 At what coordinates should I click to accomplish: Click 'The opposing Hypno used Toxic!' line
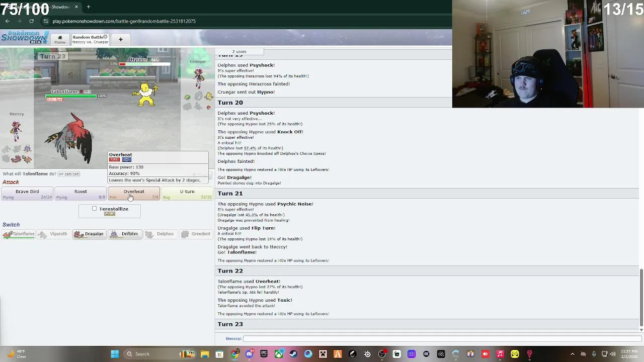click(255, 300)
